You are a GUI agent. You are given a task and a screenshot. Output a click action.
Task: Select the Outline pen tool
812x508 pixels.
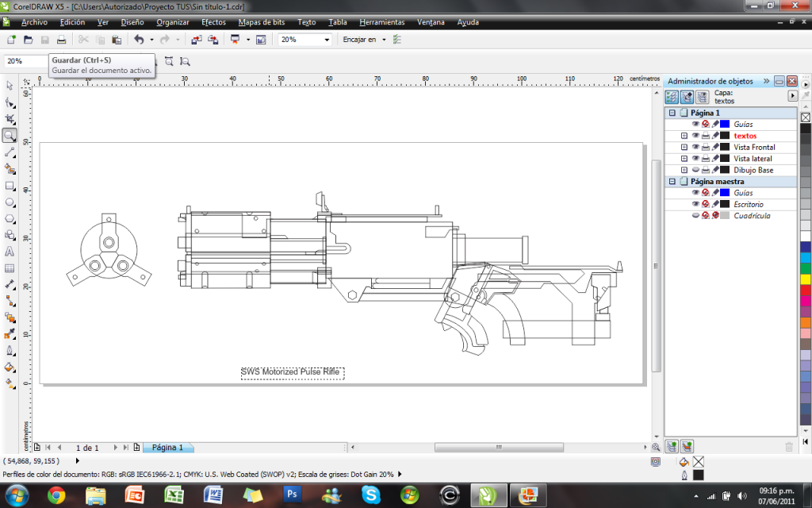(10, 350)
